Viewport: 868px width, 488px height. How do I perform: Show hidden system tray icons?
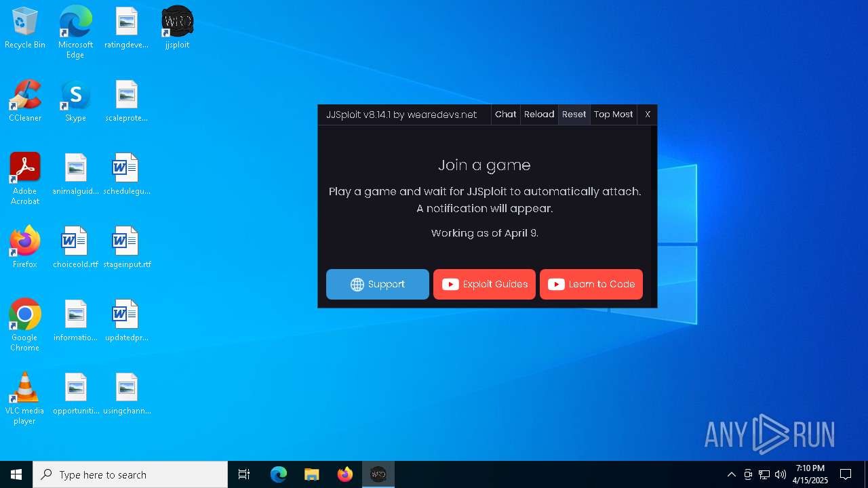732,474
